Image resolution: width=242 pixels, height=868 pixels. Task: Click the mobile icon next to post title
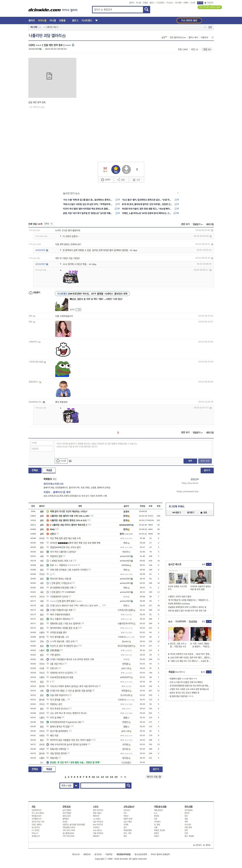click(x=73, y=45)
